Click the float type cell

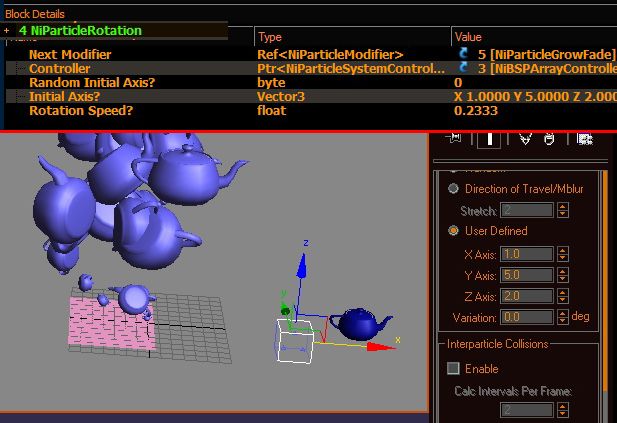pyautogui.click(x=272, y=111)
